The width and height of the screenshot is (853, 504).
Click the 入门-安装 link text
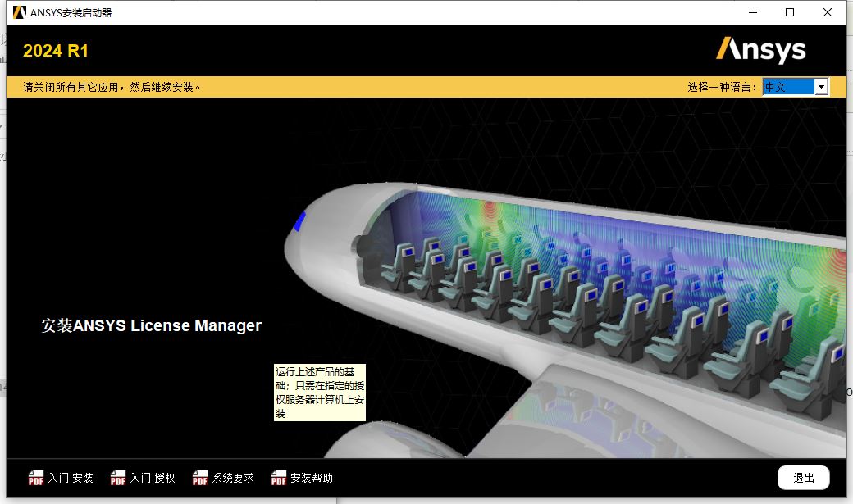pos(71,478)
